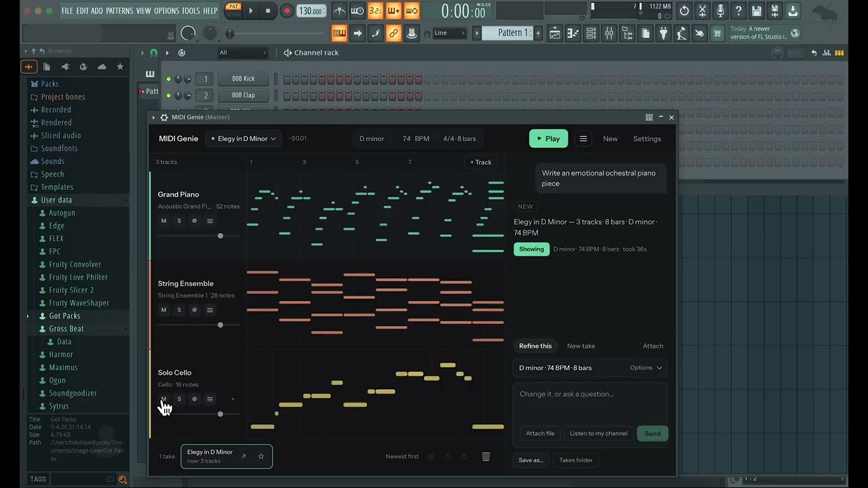Image resolution: width=868 pixels, height=488 pixels.
Task: Click the playlist view icon in toolbar
Action: click(x=555, y=33)
